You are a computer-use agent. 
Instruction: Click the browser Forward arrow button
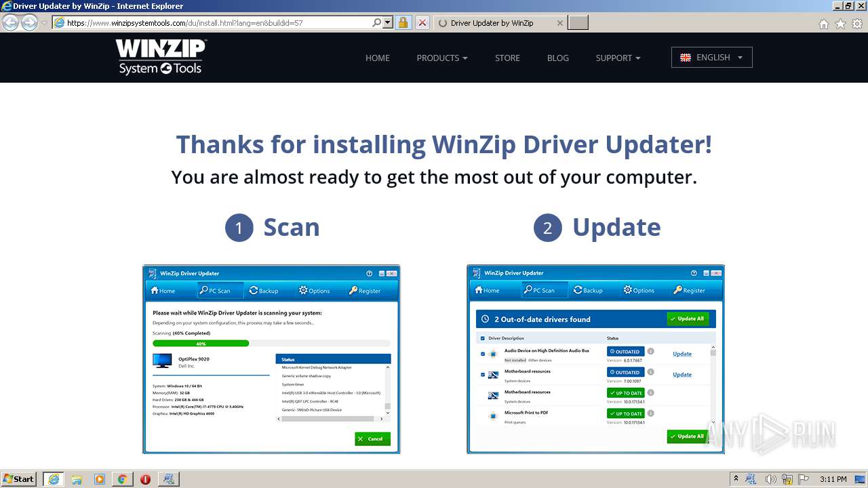coord(29,22)
